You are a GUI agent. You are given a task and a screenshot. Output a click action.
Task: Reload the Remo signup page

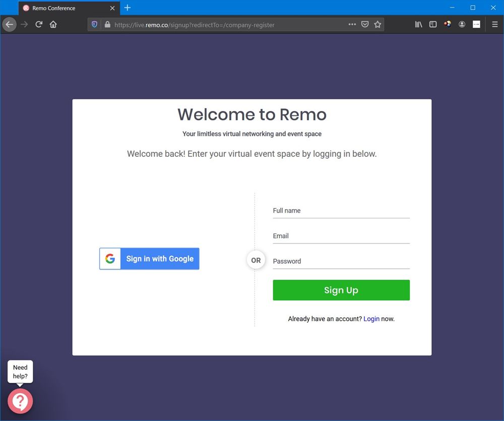pyautogui.click(x=39, y=24)
